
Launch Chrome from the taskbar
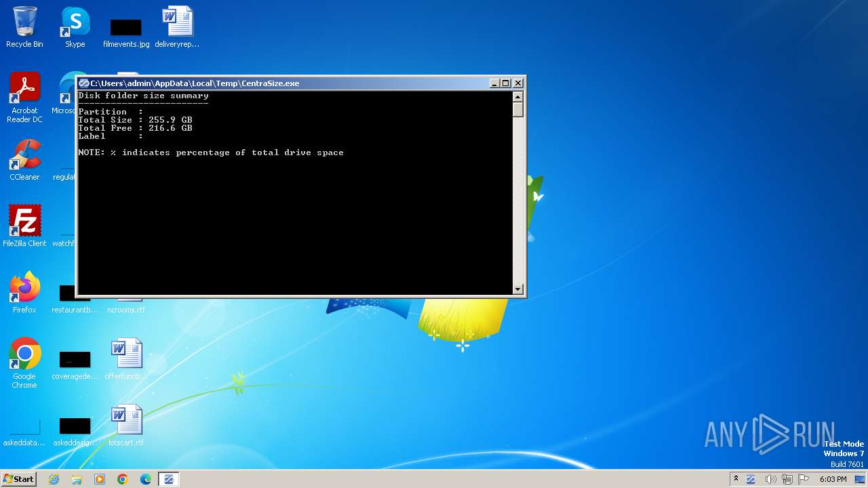point(123,479)
